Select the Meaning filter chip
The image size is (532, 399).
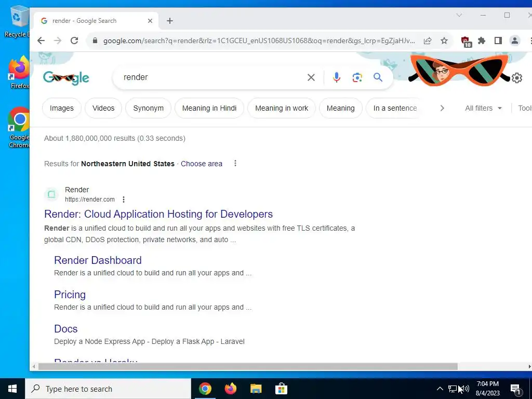pos(341,108)
